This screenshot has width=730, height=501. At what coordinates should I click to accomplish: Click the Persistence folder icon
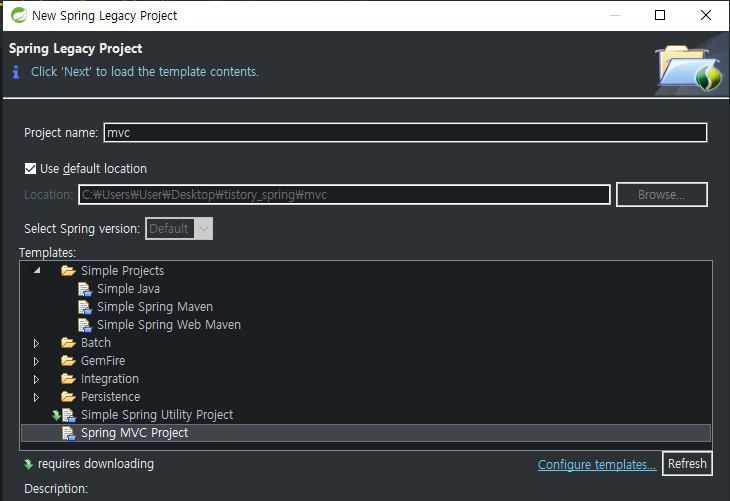[x=68, y=397]
